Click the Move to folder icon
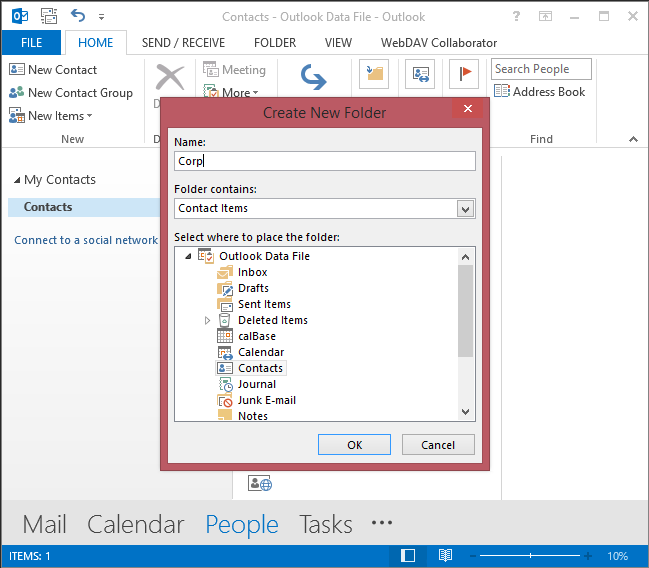 coord(374,74)
